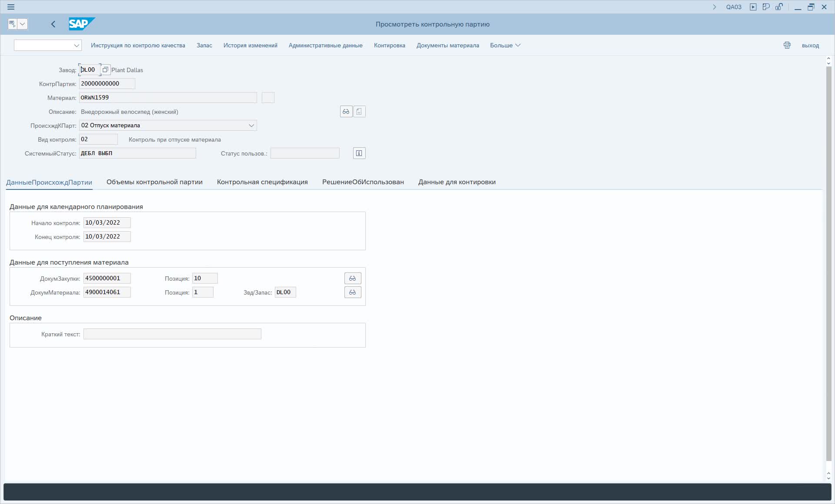This screenshot has width=835, height=504.
Task: Expand the Больше menu
Action: coord(505,45)
